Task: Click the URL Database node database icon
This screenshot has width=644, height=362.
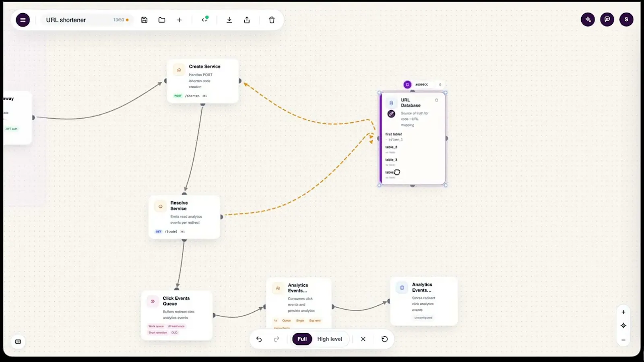Action: (x=391, y=103)
